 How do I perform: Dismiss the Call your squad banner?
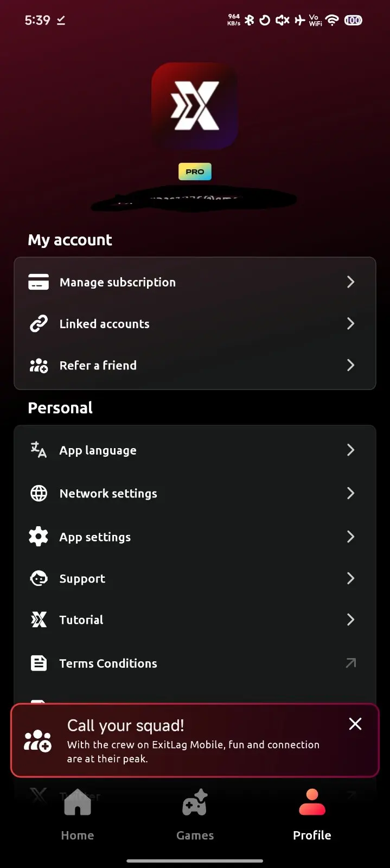355,724
